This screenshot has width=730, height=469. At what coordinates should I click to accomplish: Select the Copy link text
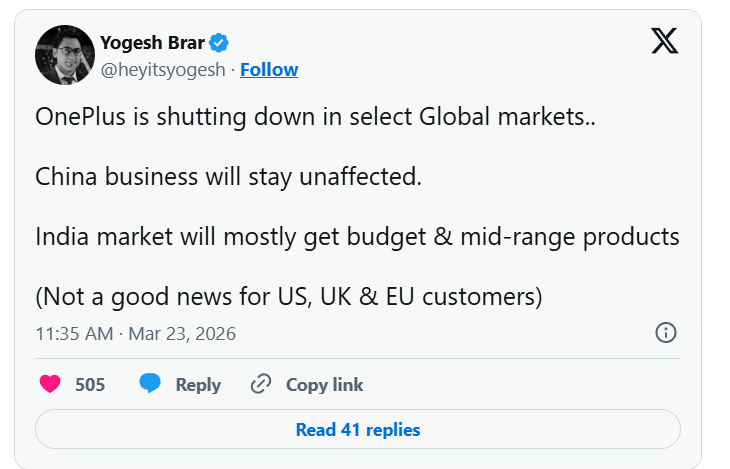(x=324, y=384)
